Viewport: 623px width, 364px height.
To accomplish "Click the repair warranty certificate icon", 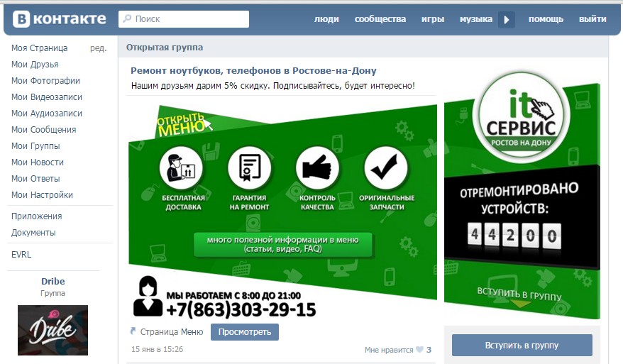I will 250,168.
